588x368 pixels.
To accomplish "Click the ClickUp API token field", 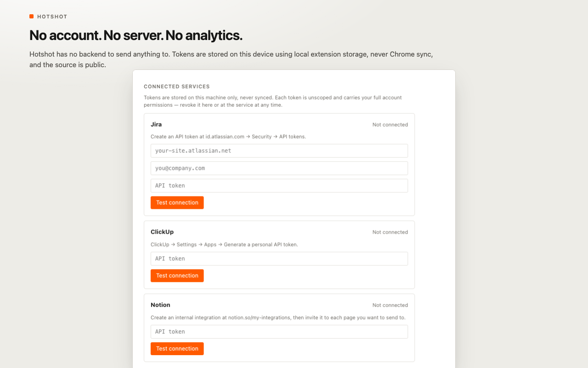I will point(279,259).
